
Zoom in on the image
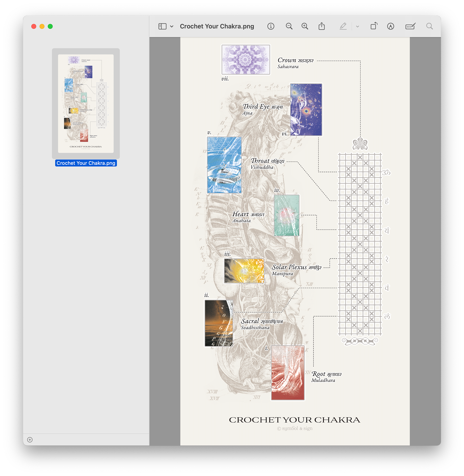(305, 26)
